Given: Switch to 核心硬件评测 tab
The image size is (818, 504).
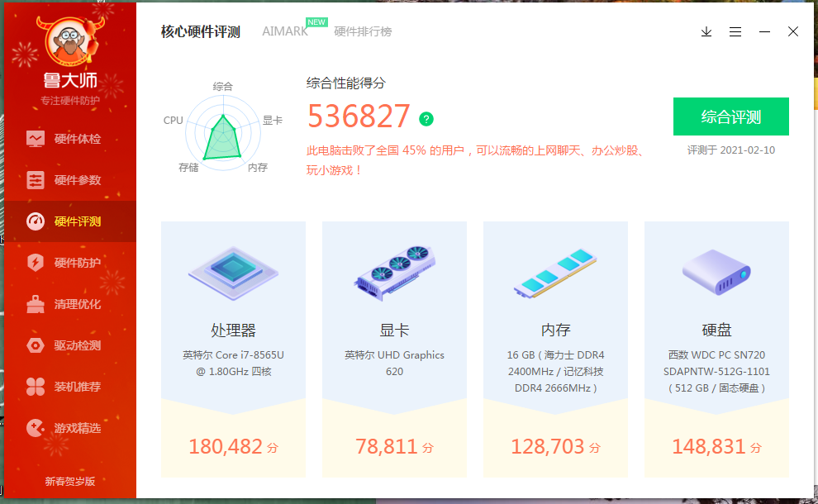Looking at the screenshot, I should [x=200, y=32].
